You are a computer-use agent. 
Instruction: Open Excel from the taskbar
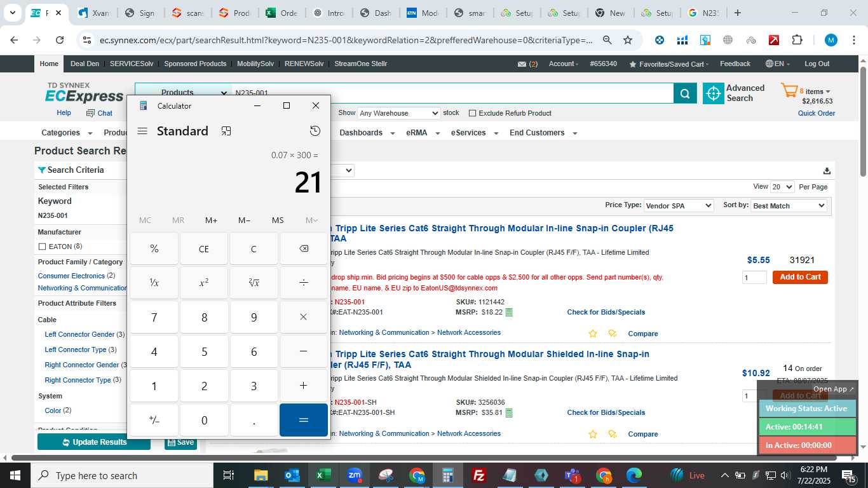click(x=324, y=475)
